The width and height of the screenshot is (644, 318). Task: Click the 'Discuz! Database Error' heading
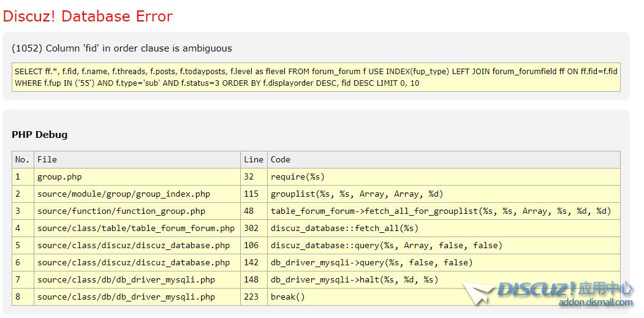click(x=88, y=17)
